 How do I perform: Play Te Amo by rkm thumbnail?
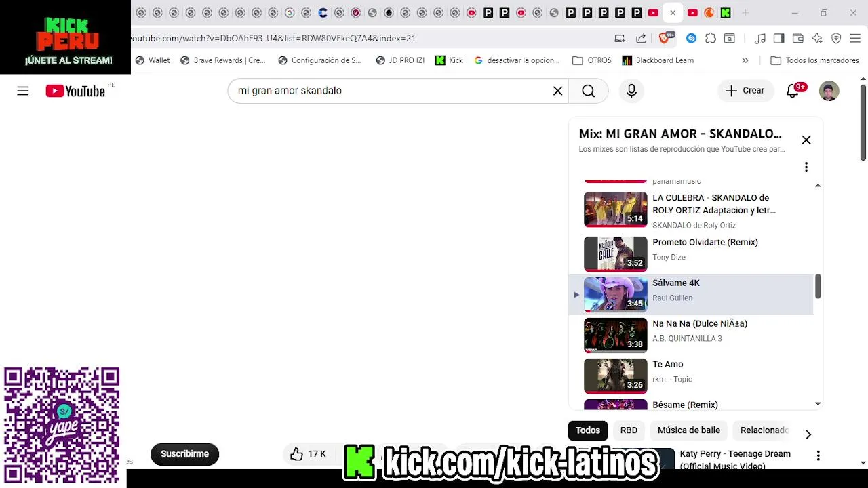click(x=616, y=375)
